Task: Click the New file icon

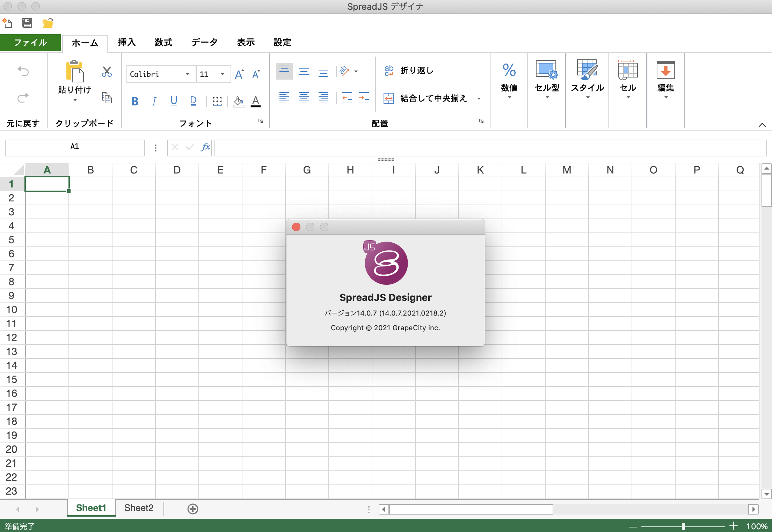Action: click(7, 23)
